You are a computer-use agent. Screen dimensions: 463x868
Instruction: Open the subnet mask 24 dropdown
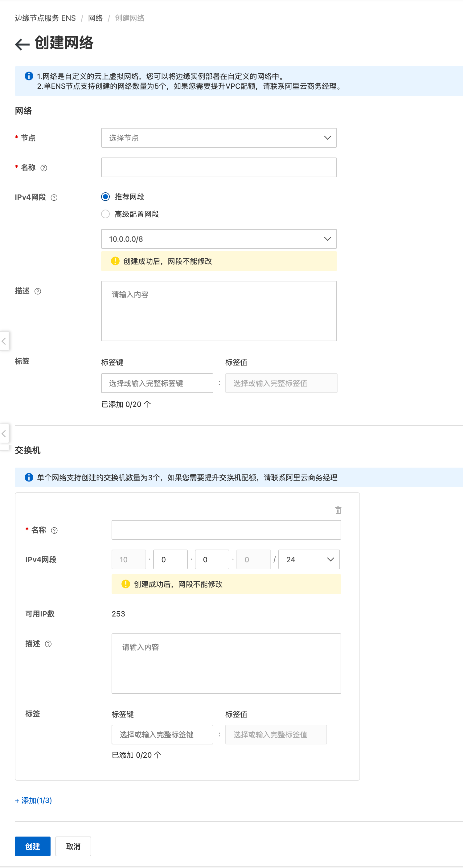coord(309,559)
